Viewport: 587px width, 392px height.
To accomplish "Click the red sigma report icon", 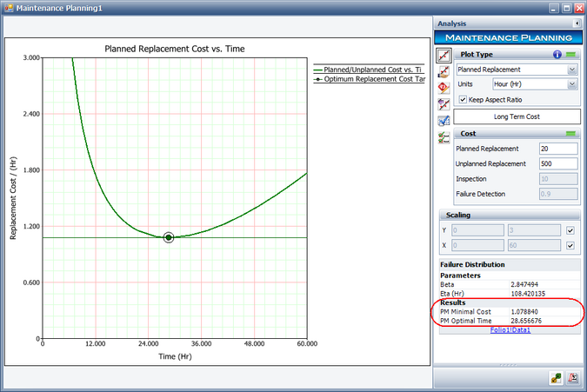I will pyautogui.click(x=573, y=378).
